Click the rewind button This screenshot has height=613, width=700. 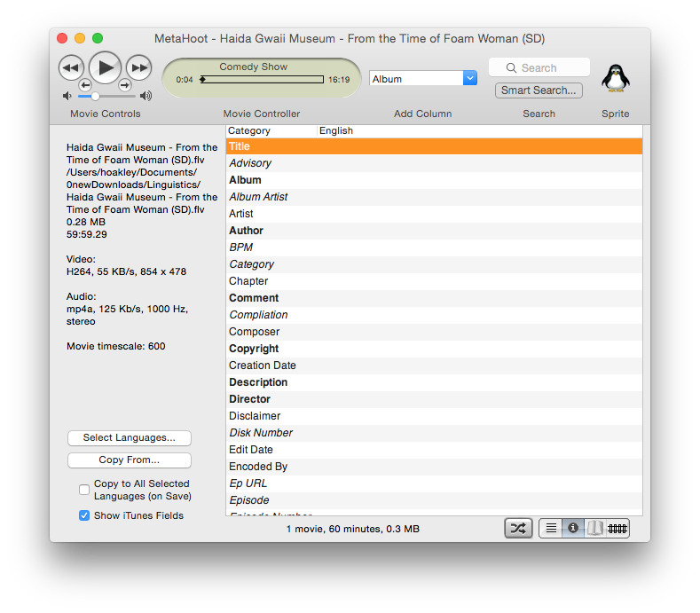[x=71, y=67]
